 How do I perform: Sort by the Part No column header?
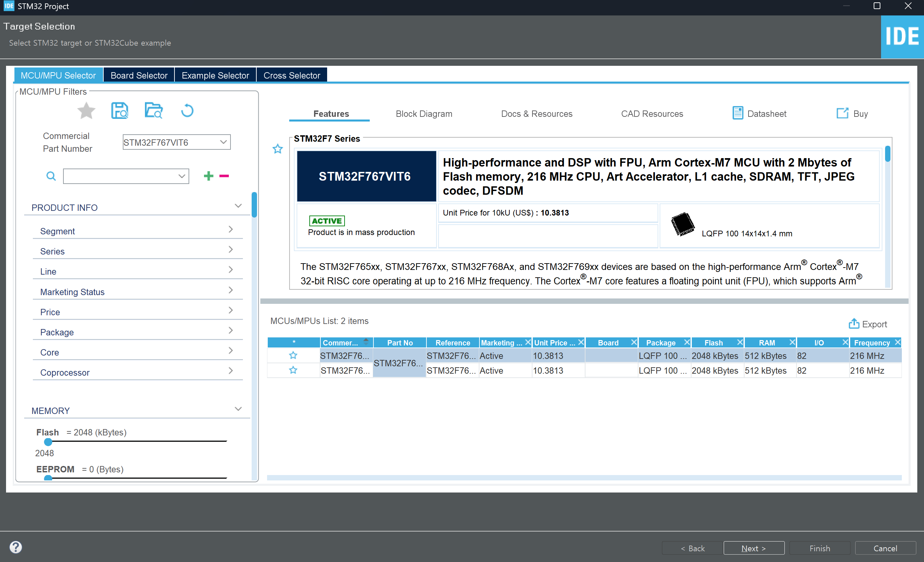point(400,342)
